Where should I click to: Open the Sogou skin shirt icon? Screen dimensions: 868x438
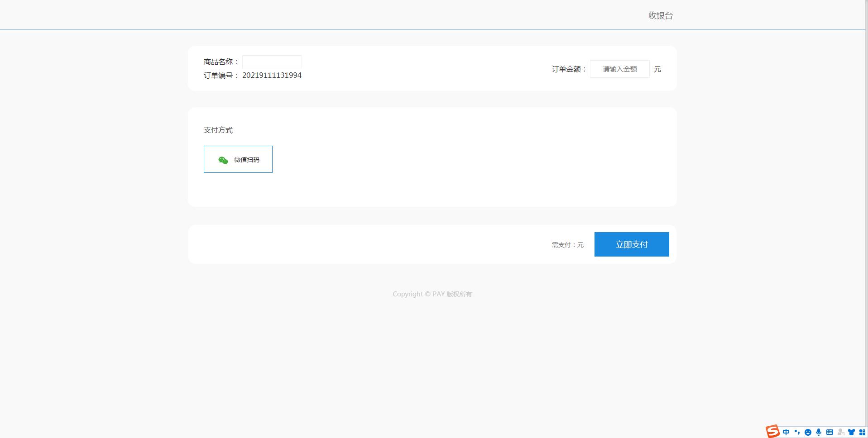[x=852, y=432]
